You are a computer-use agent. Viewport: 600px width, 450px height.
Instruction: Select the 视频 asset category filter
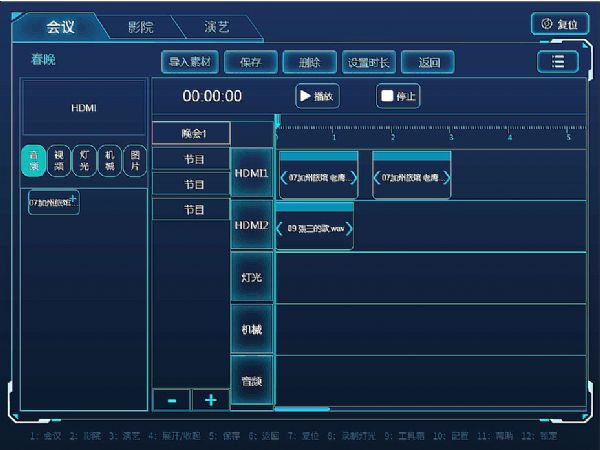tap(59, 160)
